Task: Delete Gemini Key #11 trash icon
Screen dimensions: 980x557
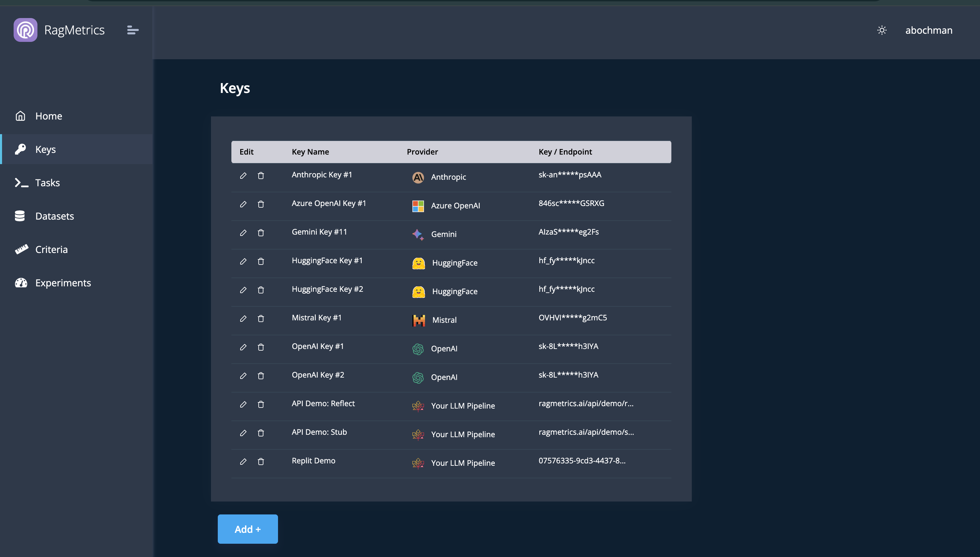Action: click(x=261, y=233)
